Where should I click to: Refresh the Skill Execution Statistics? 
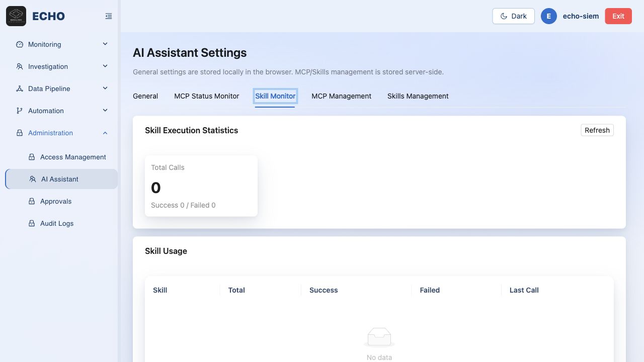click(597, 130)
